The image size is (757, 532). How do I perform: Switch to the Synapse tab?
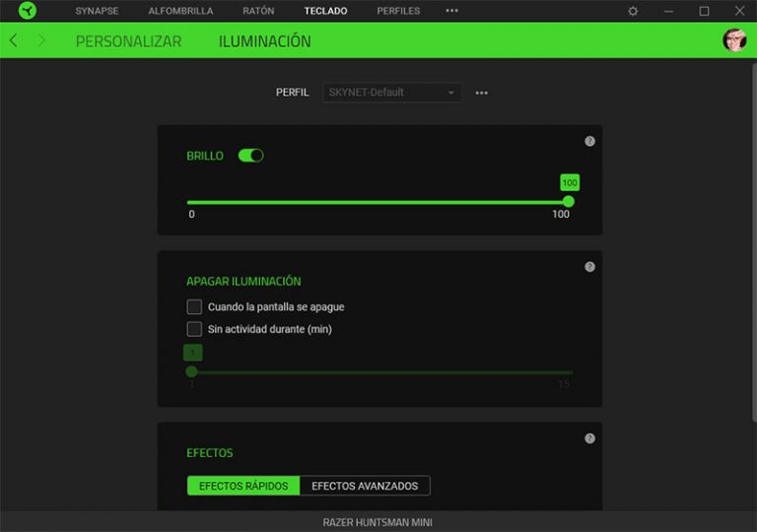tap(97, 11)
